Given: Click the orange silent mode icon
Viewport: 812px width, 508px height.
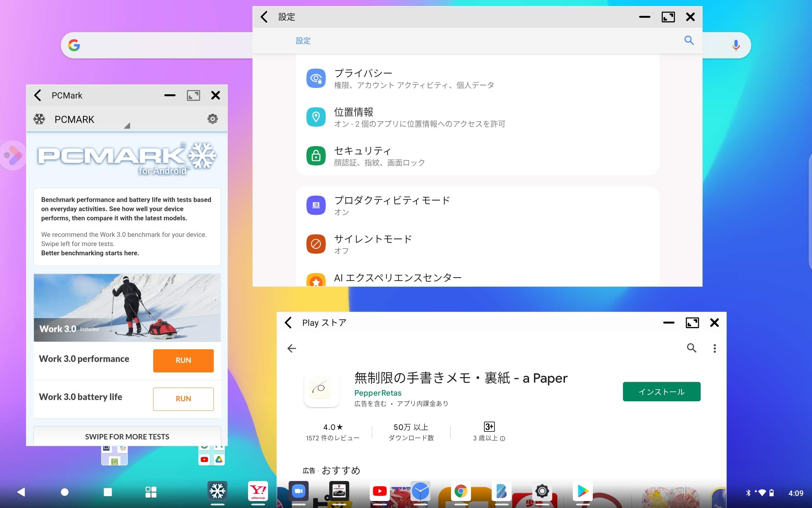Looking at the screenshot, I should [x=316, y=244].
